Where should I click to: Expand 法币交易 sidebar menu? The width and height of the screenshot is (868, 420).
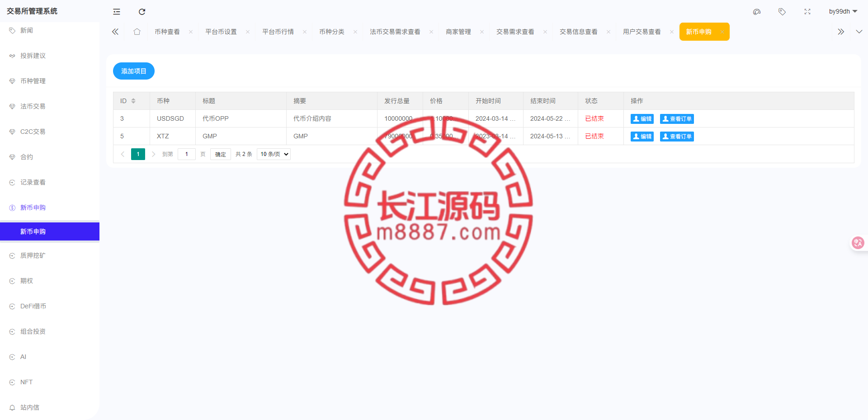tap(50, 106)
